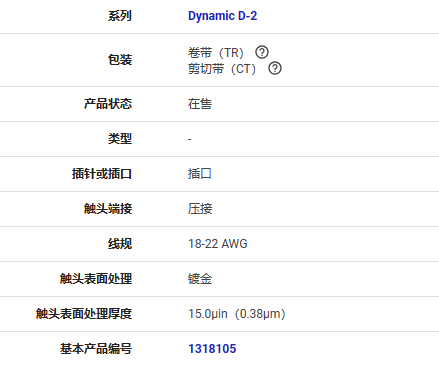Click the 基本产品编号 attribute label
This screenshot has width=439, height=365.
96,349
